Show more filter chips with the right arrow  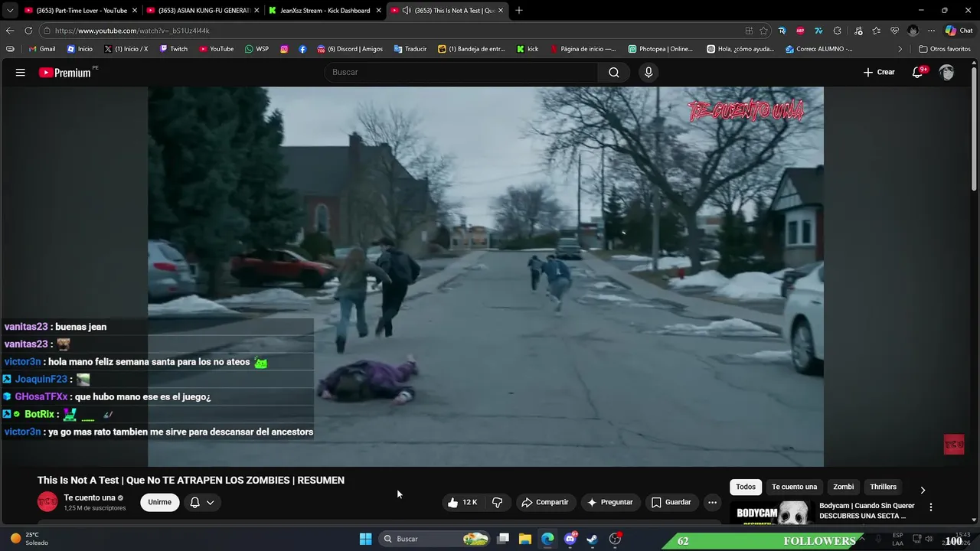pyautogui.click(x=923, y=490)
